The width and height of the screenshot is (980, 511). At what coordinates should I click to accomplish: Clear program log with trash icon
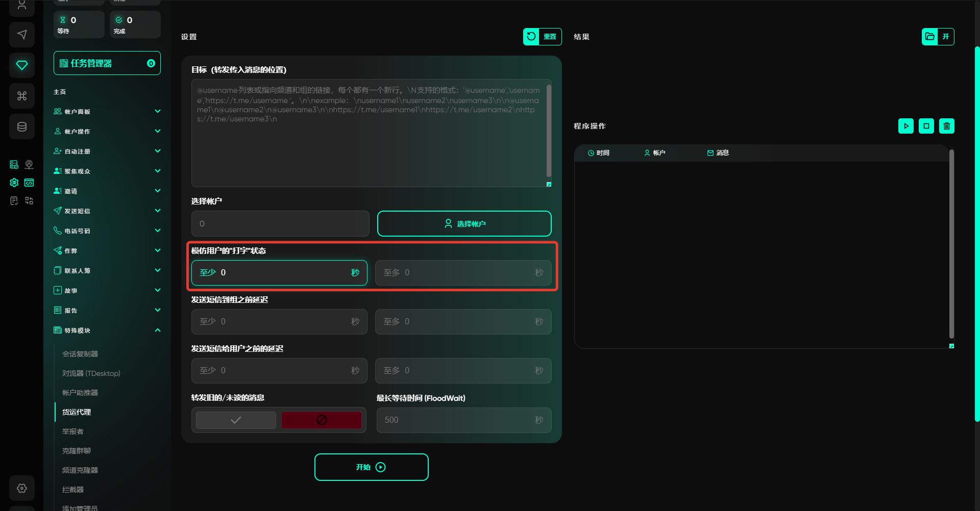[947, 126]
